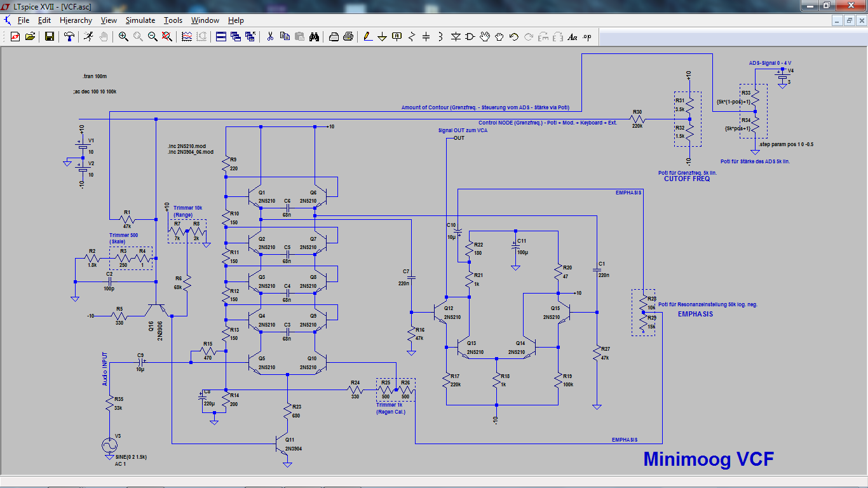This screenshot has width=868, height=488.
Task: Open the Tools menu
Action: click(x=173, y=20)
